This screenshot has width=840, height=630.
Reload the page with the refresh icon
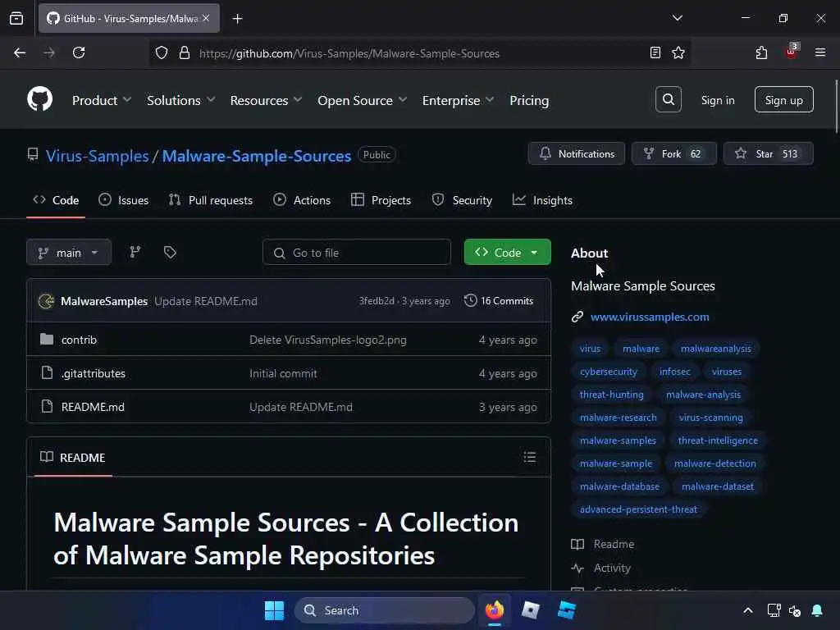click(x=79, y=52)
